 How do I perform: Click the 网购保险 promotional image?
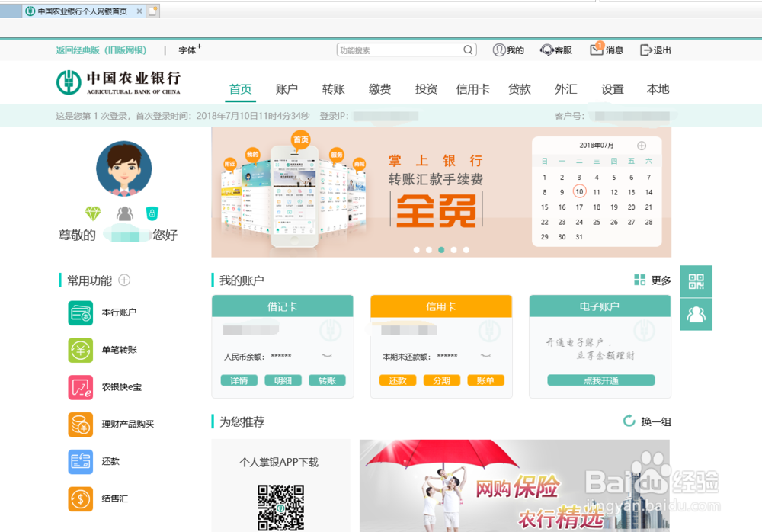514,486
